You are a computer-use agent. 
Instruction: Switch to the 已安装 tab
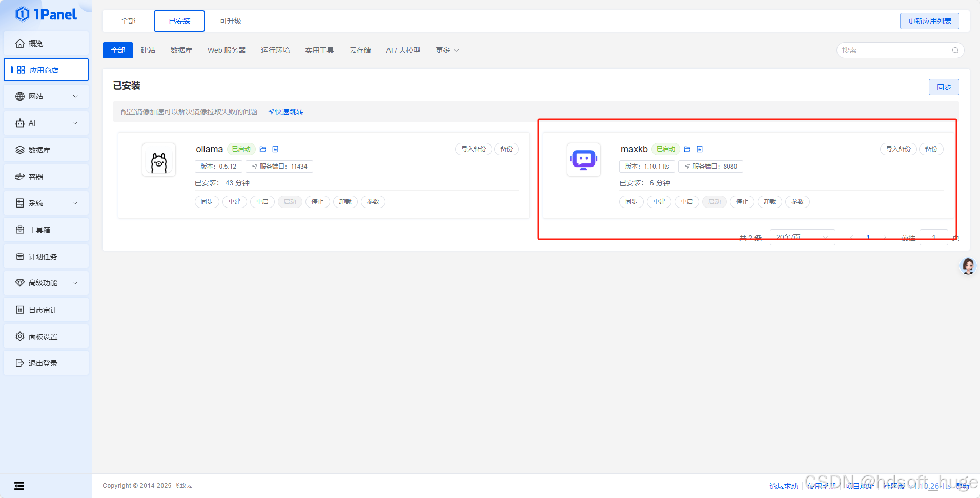pyautogui.click(x=179, y=21)
